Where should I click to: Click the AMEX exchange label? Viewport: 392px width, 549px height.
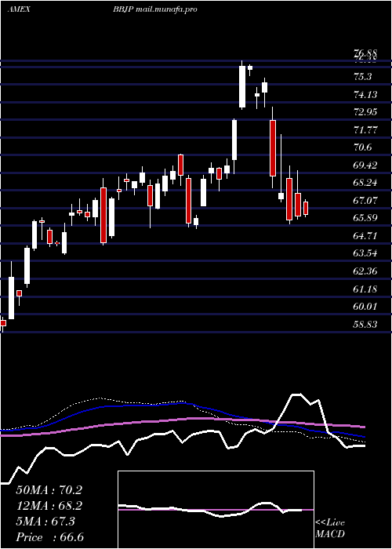point(18,9)
